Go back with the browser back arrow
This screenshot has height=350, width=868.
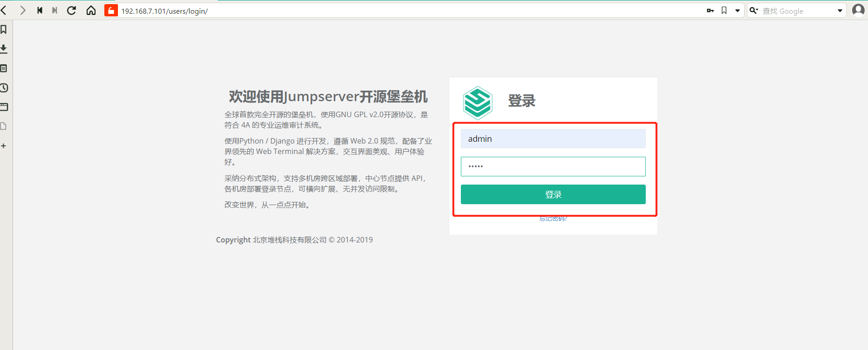click(4, 10)
